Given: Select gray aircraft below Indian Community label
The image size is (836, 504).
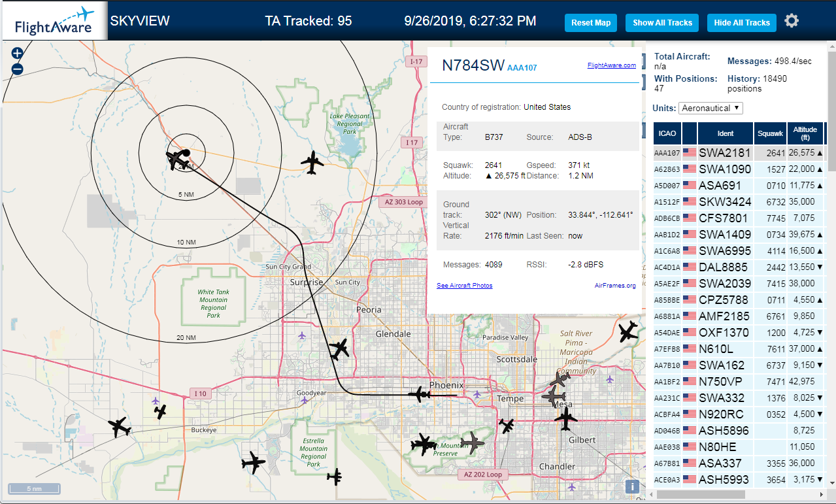Looking at the screenshot, I should pos(560,379).
